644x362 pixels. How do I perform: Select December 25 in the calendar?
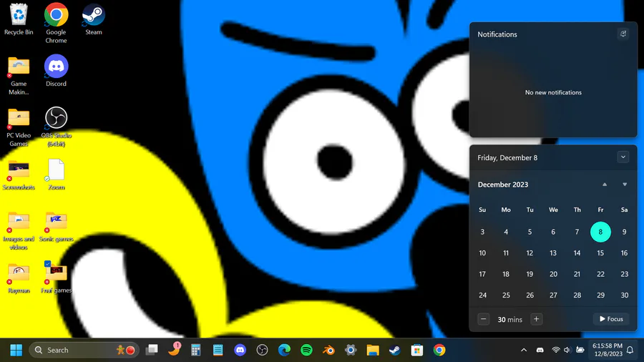click(x=506, y=295)
